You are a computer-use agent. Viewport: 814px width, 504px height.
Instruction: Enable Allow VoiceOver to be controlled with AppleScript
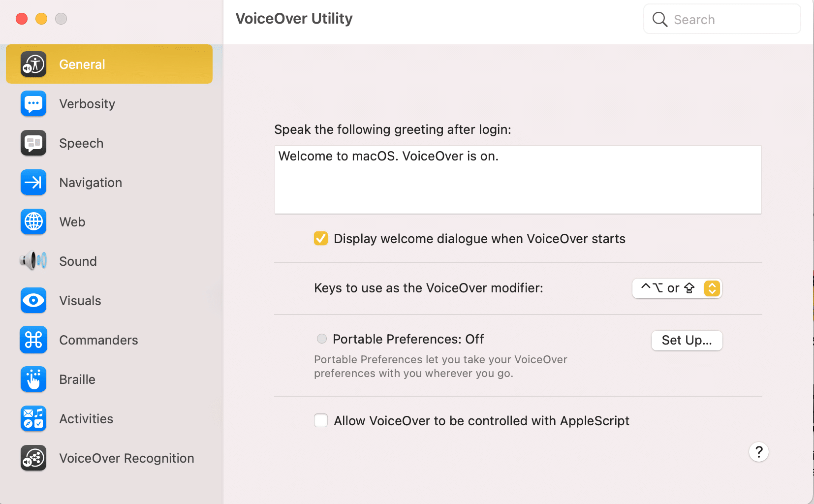(x=320, y=420)
